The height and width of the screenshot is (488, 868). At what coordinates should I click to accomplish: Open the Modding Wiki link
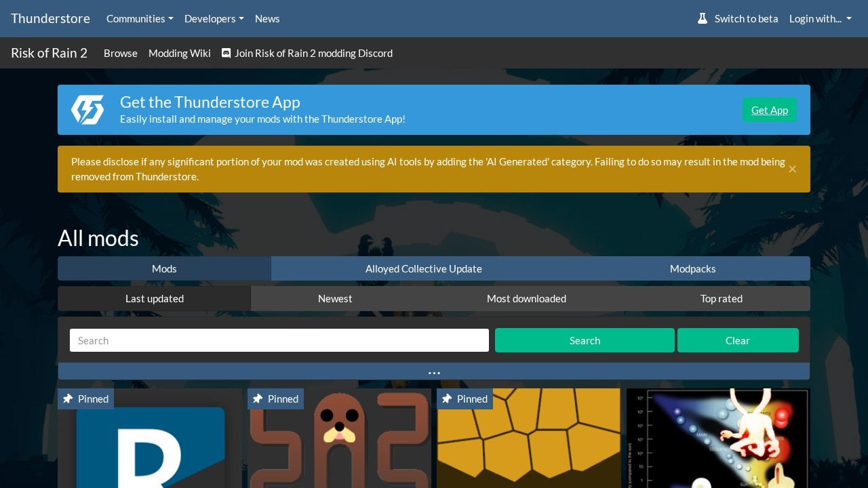tap(180, 53)
